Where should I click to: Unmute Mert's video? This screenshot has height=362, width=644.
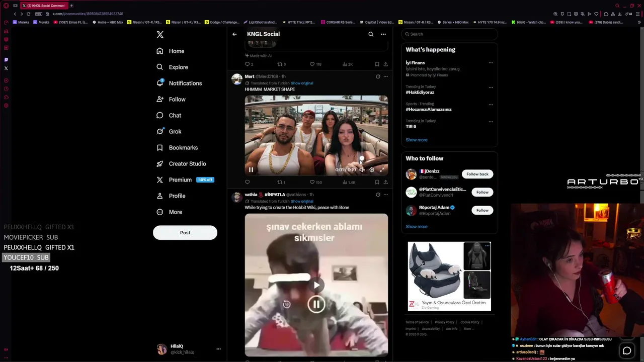[362, 170]
